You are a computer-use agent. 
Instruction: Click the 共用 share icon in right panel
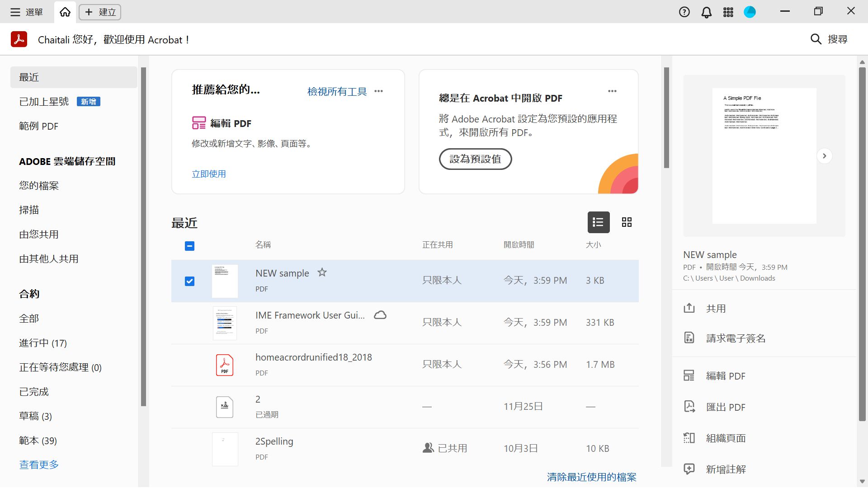(x=689, y=308)
